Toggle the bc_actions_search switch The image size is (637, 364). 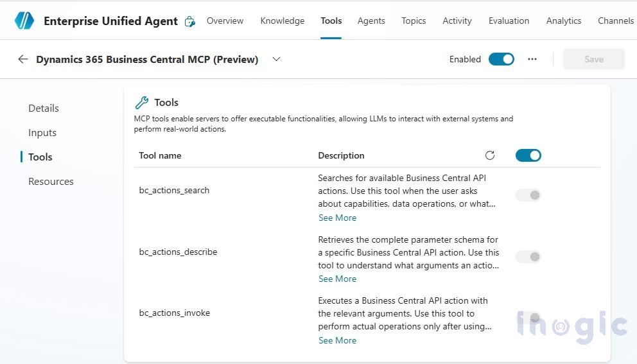tap(528, 195)
